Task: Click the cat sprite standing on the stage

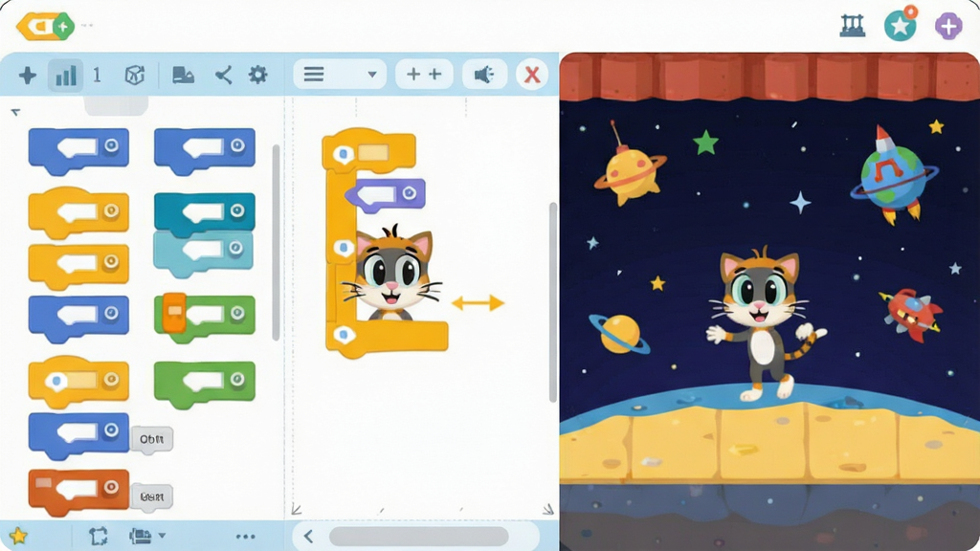Action: 764,323
